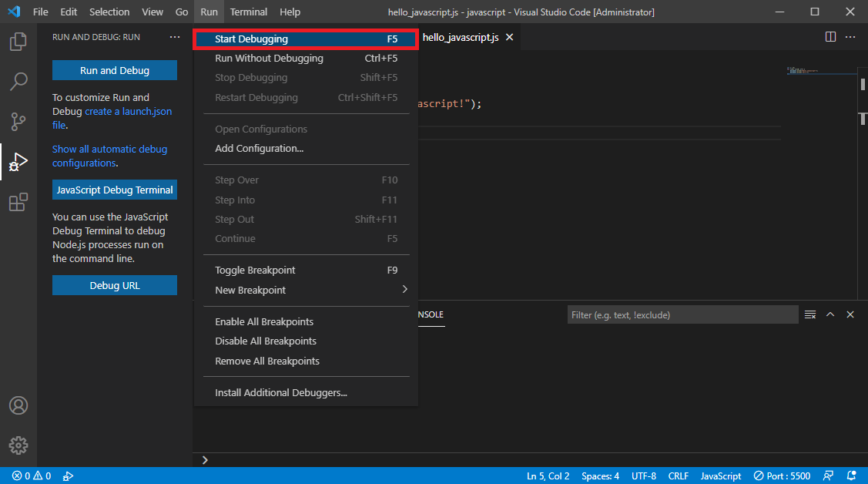Image resolution: width=868 pixels, height=484 pixels.
Task: Split the editor to the right
Action: pyautogui.click(x=830, y=37)
